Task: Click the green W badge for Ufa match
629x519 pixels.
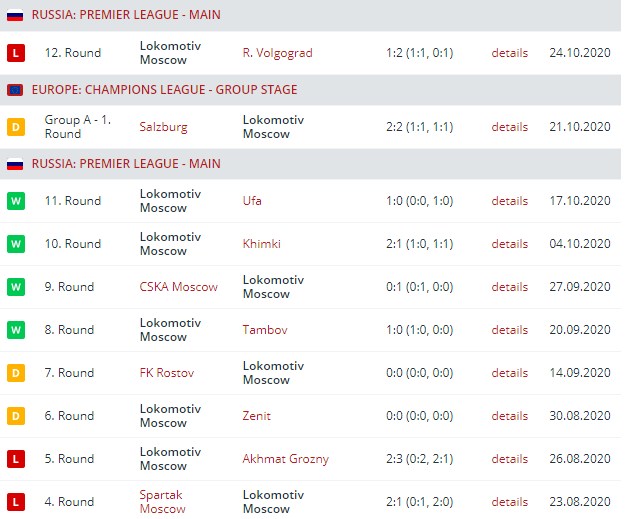Action: pyautogui.click(x=15, y=201)
